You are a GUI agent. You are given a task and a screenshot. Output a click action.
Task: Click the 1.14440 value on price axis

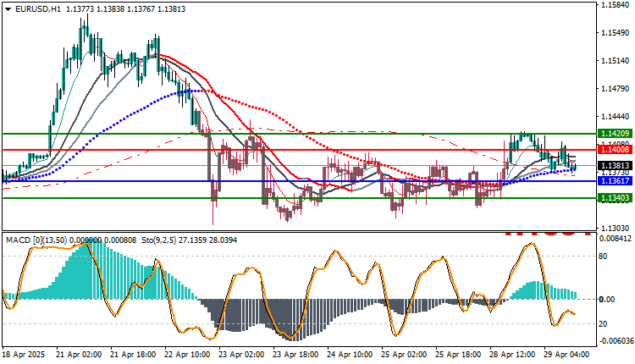point(616,117)
